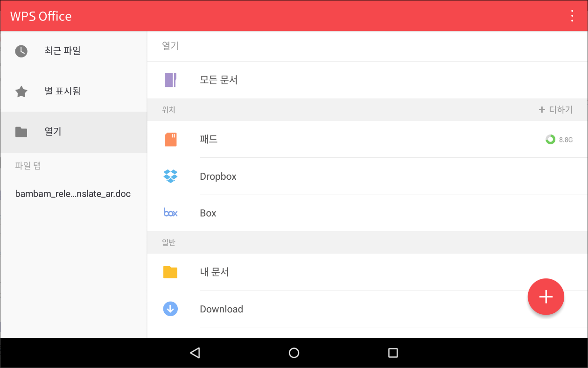Image resolution: width=588 pixels, height=368 pixels.
Task: Select the clock icon for 최근 파일
Action: pyautogui.click(x=21, y=51)
